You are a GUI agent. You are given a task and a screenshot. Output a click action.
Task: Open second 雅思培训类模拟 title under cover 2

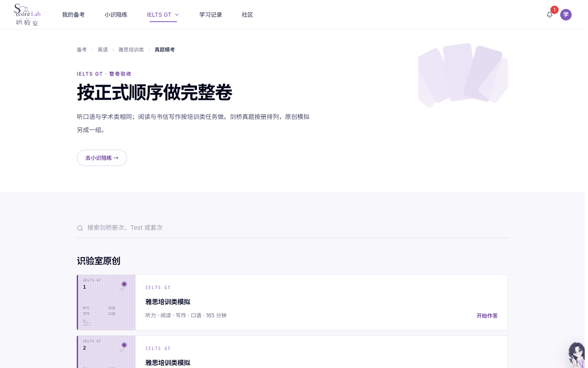pos(168,363)
